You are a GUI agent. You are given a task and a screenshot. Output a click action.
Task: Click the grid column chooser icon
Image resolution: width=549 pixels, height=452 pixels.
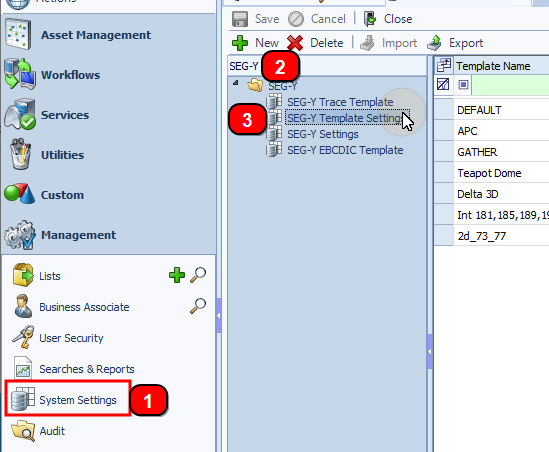[x=444, y=65]
